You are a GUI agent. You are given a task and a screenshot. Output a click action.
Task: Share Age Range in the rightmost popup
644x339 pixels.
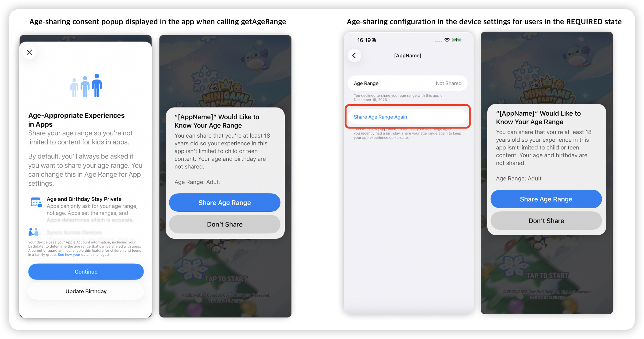point(546,199)
